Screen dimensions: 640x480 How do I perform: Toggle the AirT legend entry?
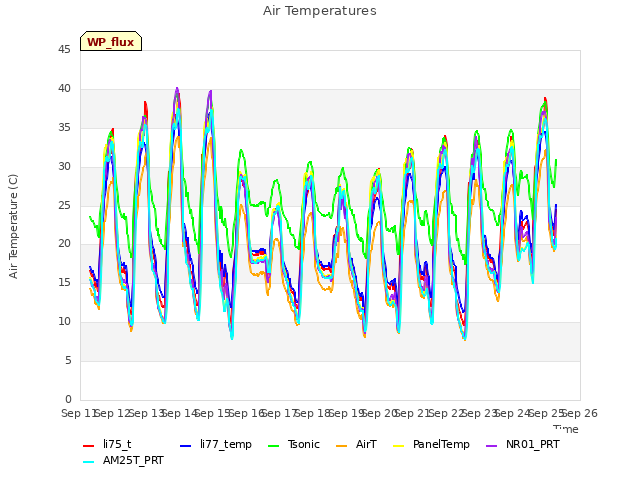pyautogui.click(x=356, y=444)
